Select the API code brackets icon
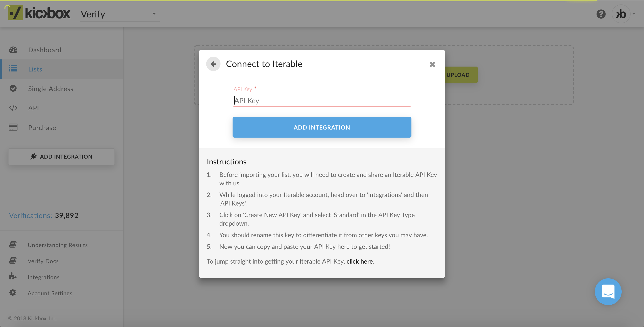 [x=13, y=108]
